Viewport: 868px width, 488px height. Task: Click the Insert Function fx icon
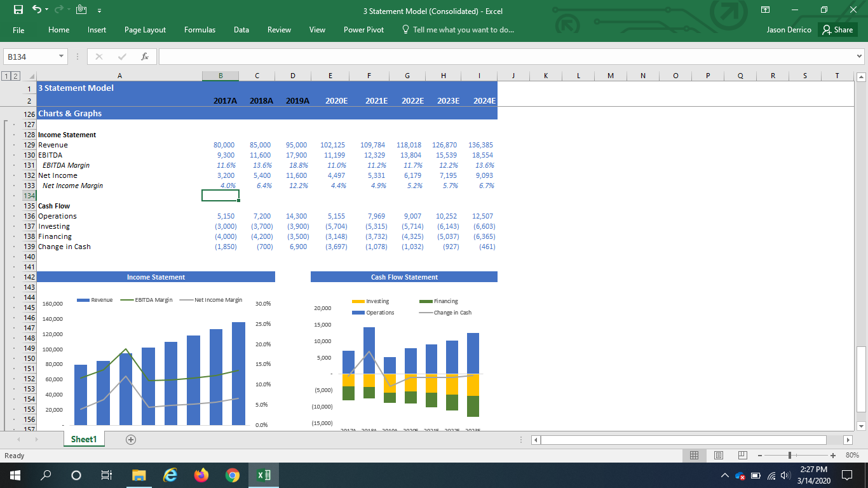coord(145,57)
